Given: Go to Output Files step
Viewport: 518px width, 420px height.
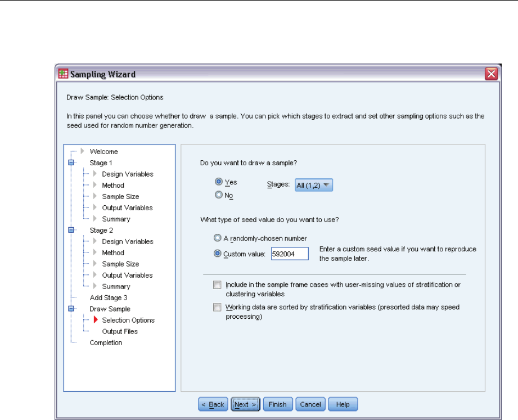Looking at the screenshot, I should [120, 331].
